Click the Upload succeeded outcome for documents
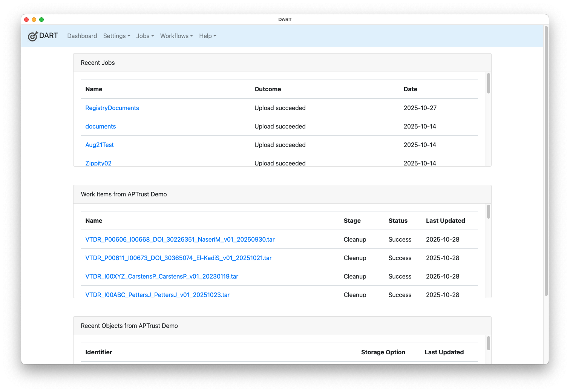Image resolution: width=570 pixels, height=392 pixels. point(280,126)
